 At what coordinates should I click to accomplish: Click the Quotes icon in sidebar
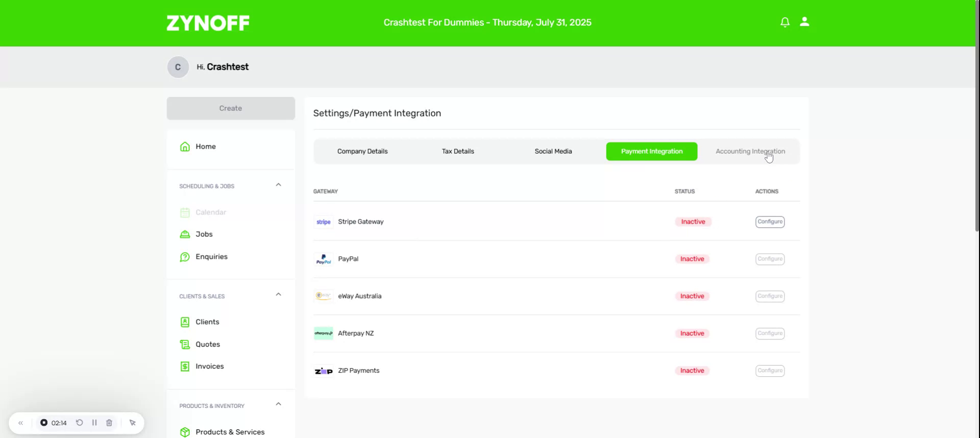[185, 345]
